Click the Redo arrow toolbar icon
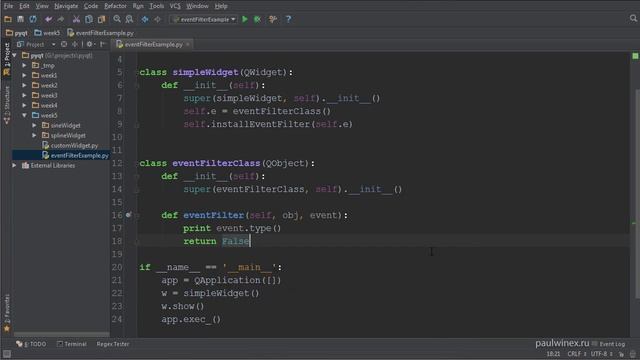Viewport: 640px width, 360px height. (61, 19)
